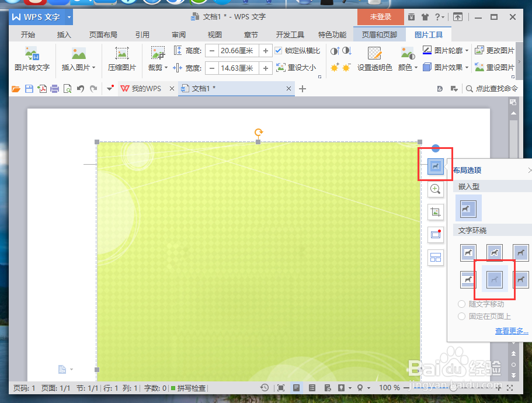The image size is (532, 403).
Task: Open the 压缩图片 tool
Action: click(x=121, y=61)
